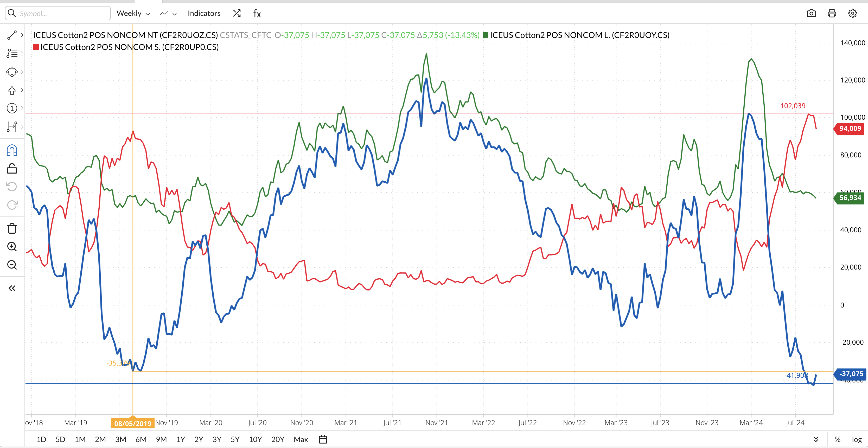Click the compare symbols icon
The width and height of the screenshot is (868, 448).
click(237, 14)
